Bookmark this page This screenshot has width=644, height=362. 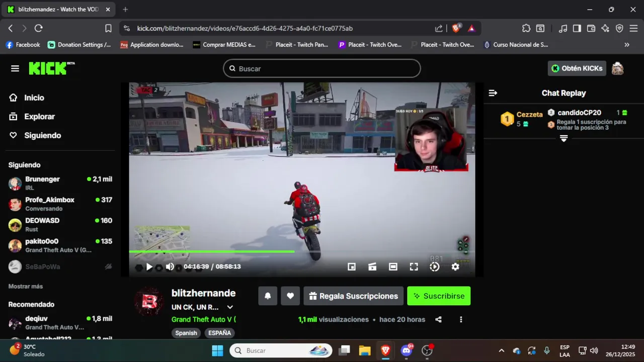pos(108,29)
